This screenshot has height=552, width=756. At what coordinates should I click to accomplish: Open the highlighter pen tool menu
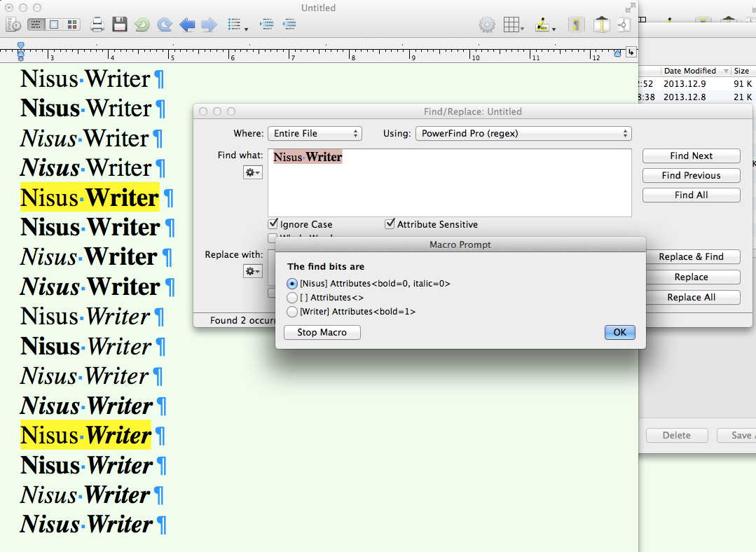[544, 25]
